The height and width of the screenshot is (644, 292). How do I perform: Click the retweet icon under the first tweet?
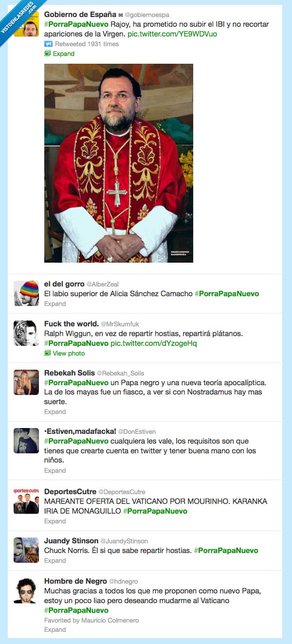pos(48,44)
